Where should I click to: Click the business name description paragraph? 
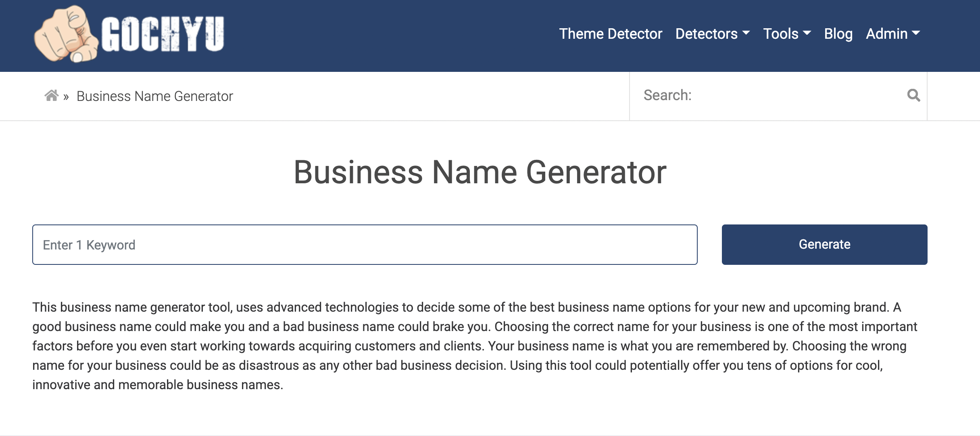pyautogui.click(x=476, y=346)
